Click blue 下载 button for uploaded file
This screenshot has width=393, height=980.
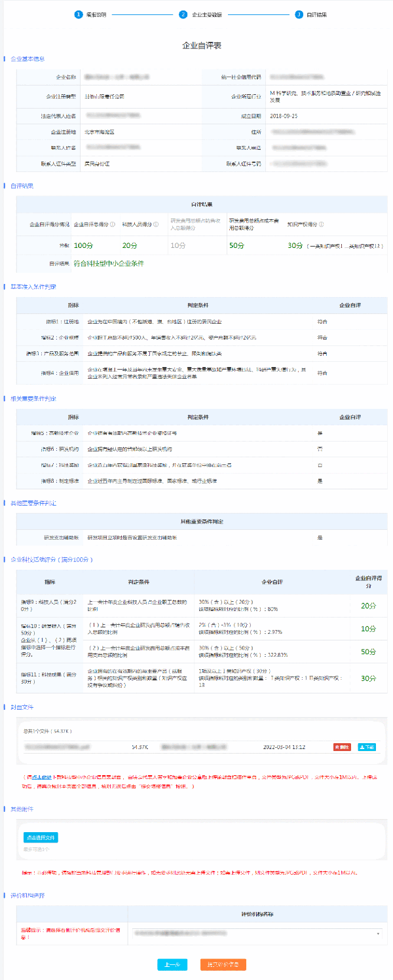[x=367, y=746]
